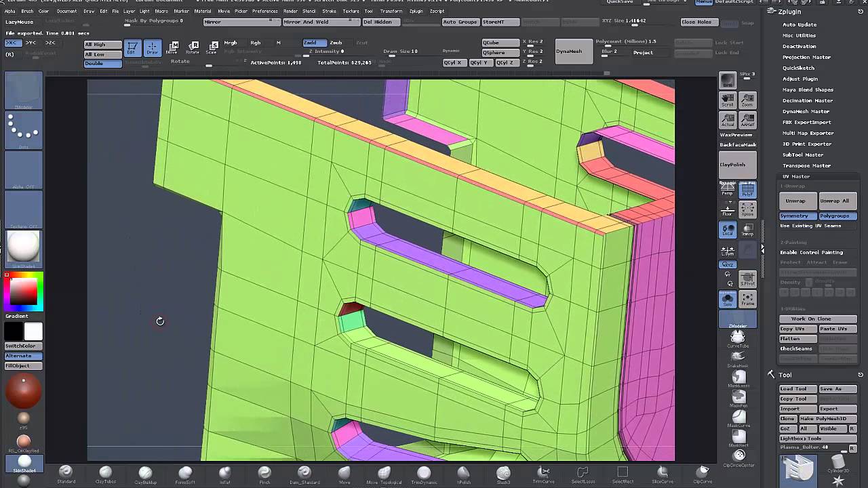Expand the Transpose Master section
The image size is (868, 488).
coord(807,165)
